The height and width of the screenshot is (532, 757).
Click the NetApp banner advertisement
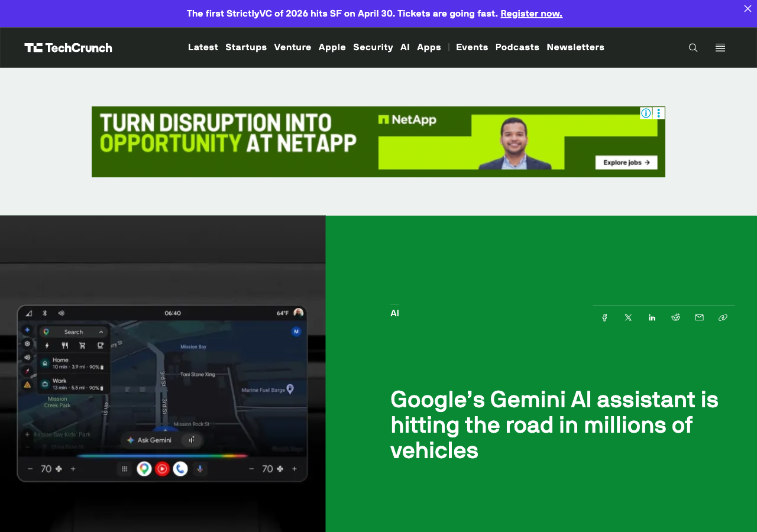tap(378, 142)
